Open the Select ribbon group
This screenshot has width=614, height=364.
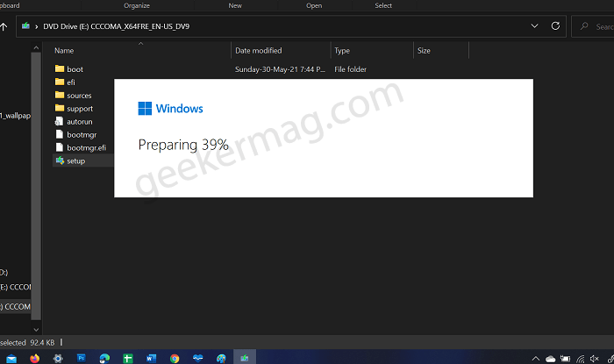coord(383,5)
